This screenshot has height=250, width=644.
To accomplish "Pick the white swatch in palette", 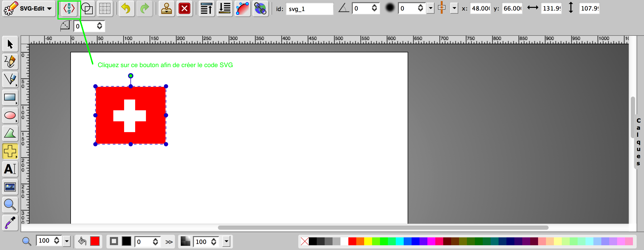I will [x=344, y=241].
